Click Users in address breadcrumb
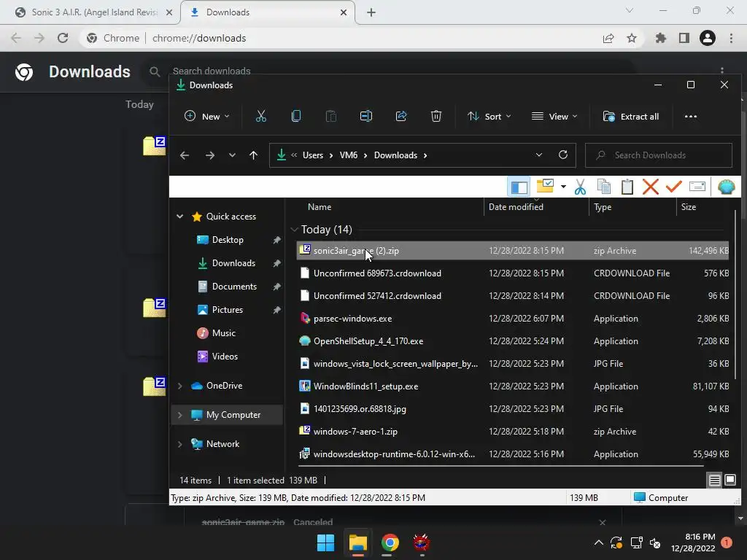 (x=312, y=155)
